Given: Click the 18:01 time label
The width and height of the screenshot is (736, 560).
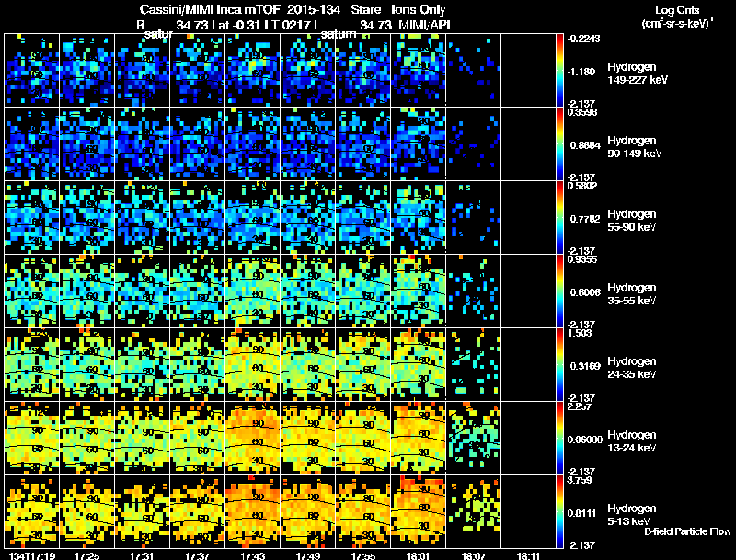Looking at the screenshot, I should [x=419, y=555].
